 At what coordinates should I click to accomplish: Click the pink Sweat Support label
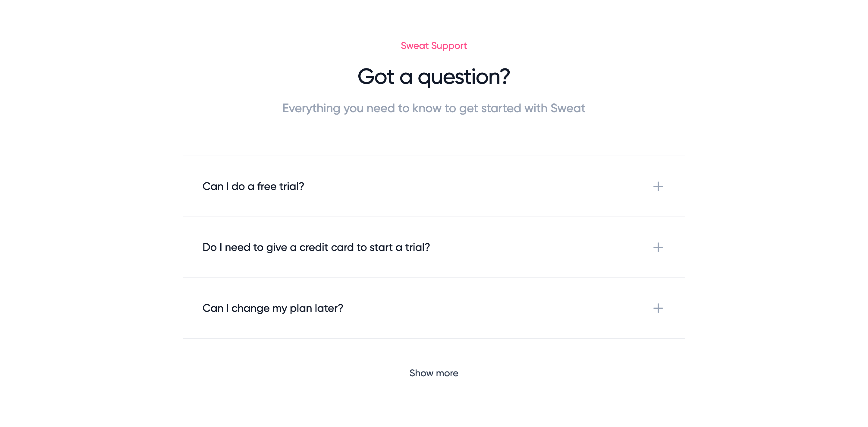434,46
